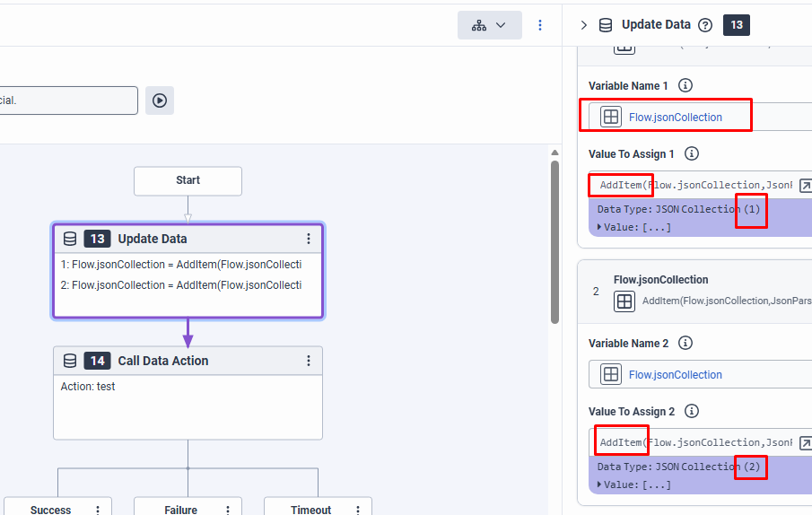The image size is (812, 515).
Task: Open the Update Data node options menu
Action: point(309,239)
